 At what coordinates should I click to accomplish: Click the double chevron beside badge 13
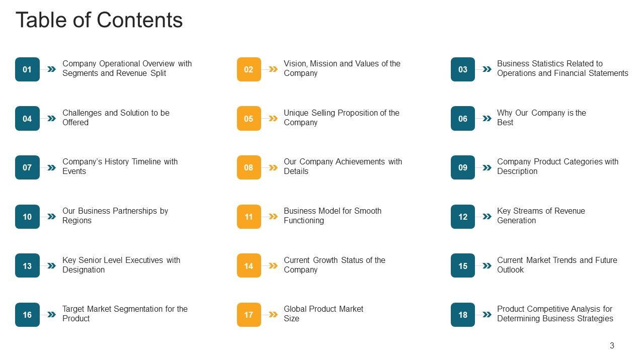point(51,266)
